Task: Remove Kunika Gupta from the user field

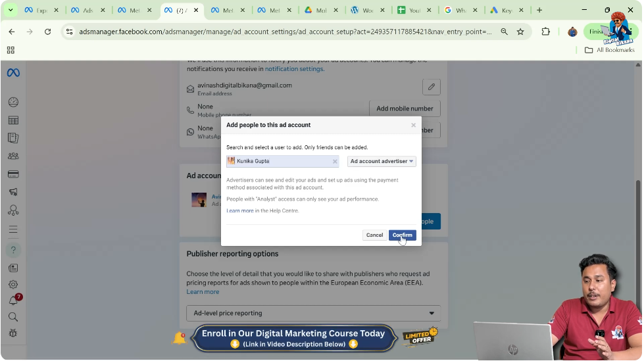Action: point(335,161)
